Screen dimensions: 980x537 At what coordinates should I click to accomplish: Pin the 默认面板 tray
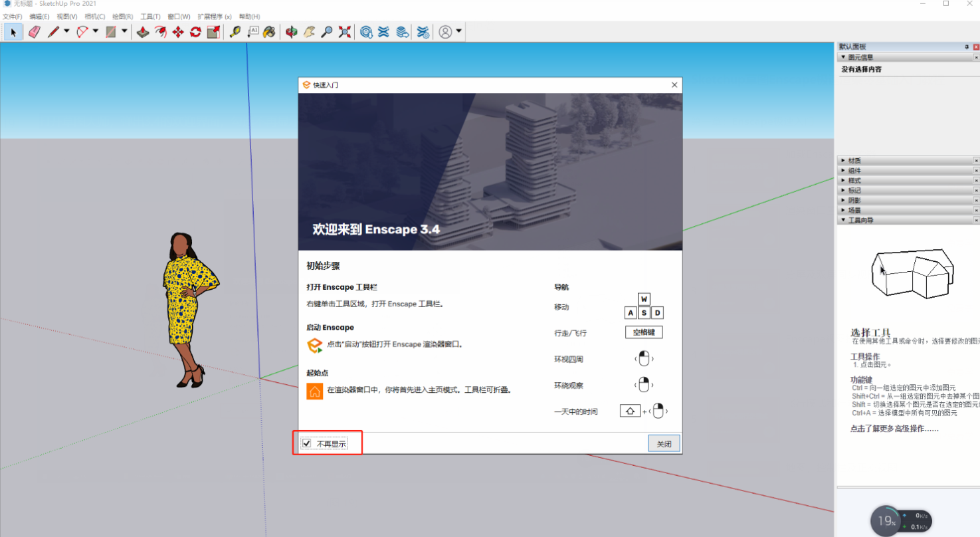tap(967, 47)
